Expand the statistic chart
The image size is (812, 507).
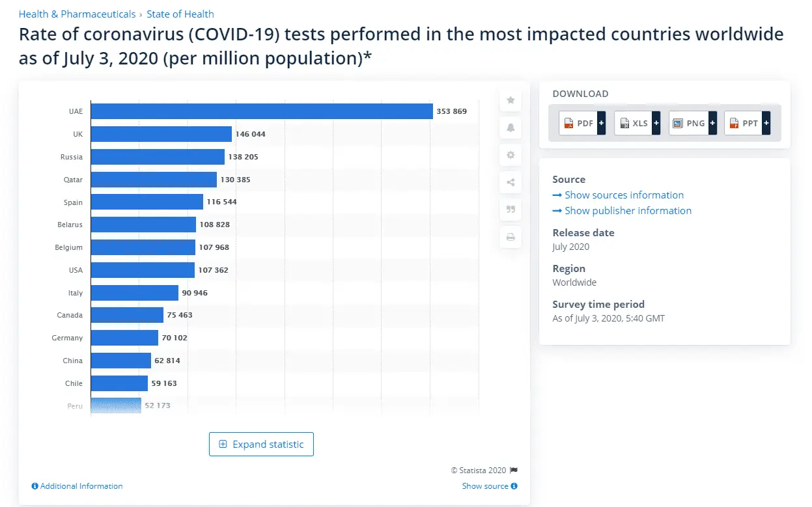[261, 445]
